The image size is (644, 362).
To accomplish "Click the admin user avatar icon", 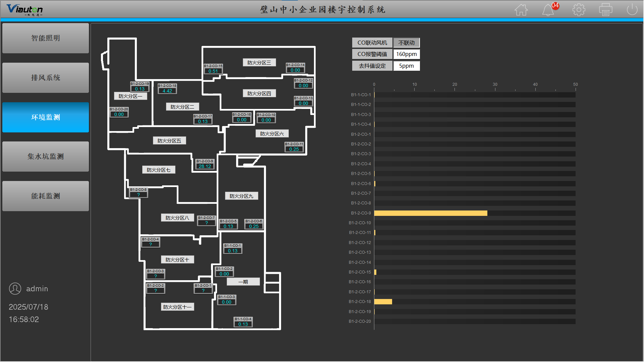I will coord(15,289).
